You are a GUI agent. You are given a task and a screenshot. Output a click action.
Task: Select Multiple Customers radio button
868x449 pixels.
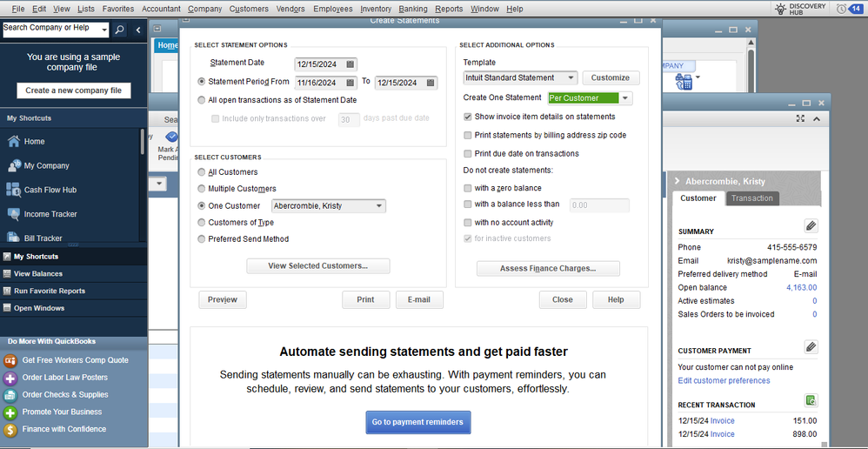point(202,189)
